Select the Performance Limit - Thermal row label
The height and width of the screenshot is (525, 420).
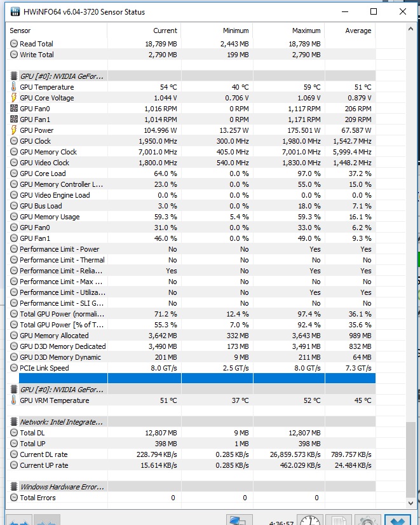click(x=62, y=260)
